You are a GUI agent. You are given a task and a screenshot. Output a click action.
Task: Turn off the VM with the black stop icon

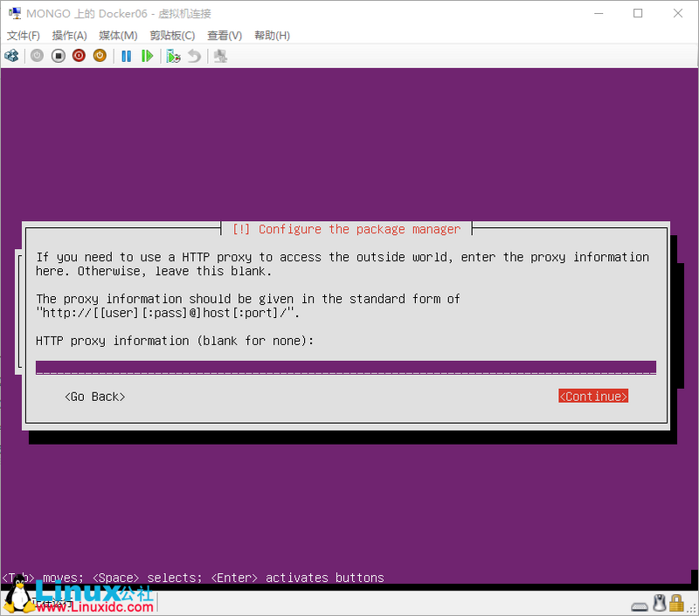click(x=58, y=54)
